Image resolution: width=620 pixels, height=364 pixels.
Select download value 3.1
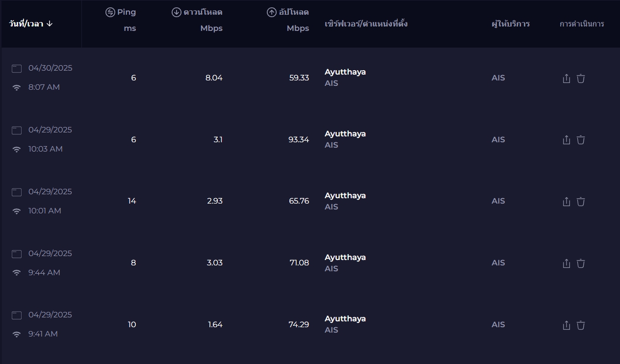218,140
